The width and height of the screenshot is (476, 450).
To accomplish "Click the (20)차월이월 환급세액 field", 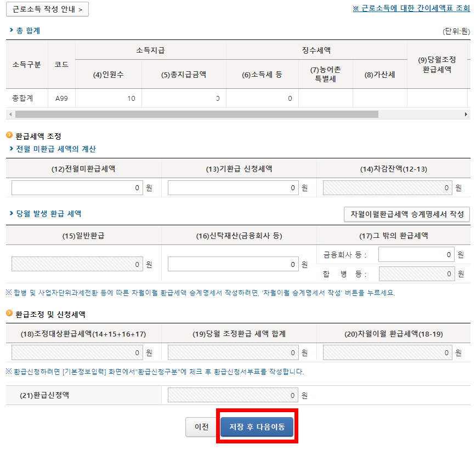I will click(387, 352).
